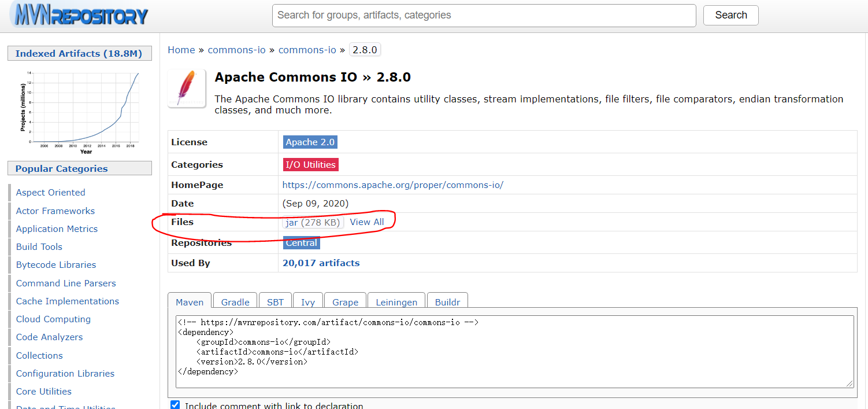Click the Used By row label
The width and height of the screenshot is (868, 409).
point(191,263)
